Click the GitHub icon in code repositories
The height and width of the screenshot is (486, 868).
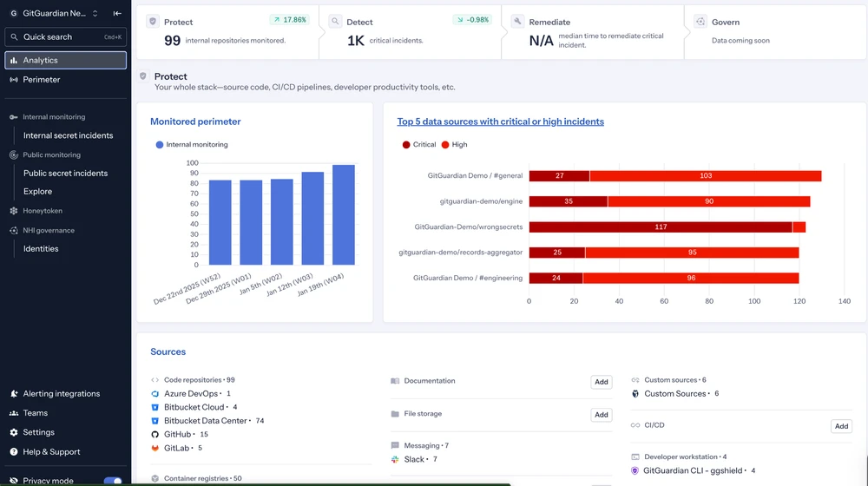(x=155, y=434)
